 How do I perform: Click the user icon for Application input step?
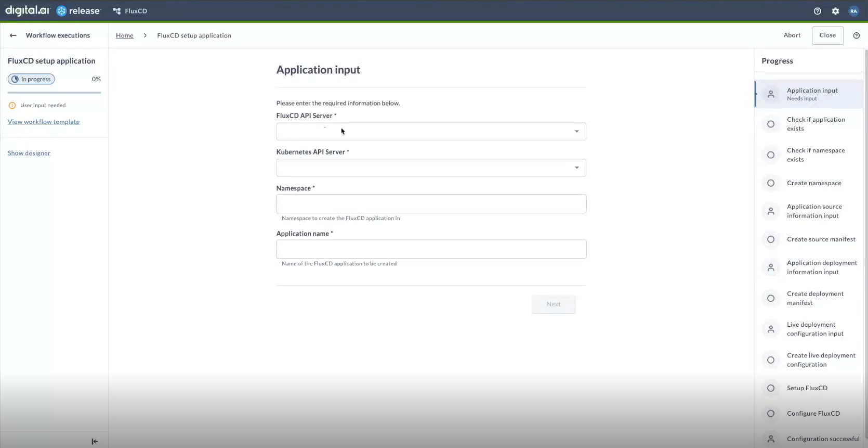click(771, 94)
